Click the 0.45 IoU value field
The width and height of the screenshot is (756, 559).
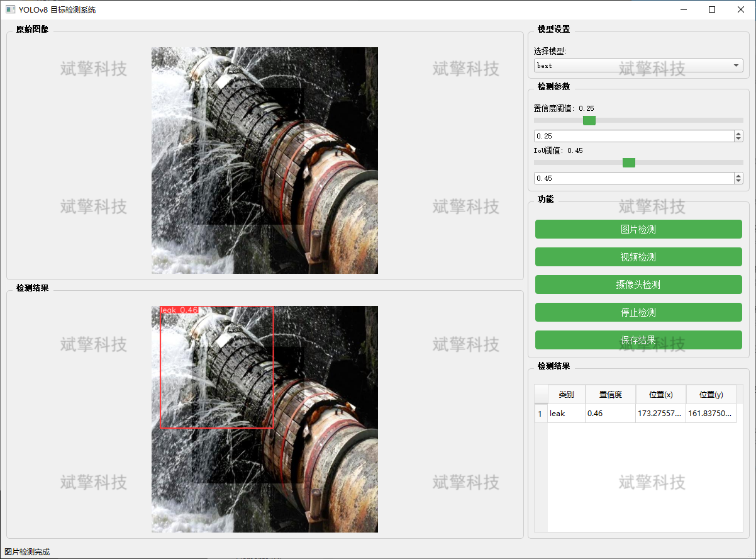pos(634,178)
